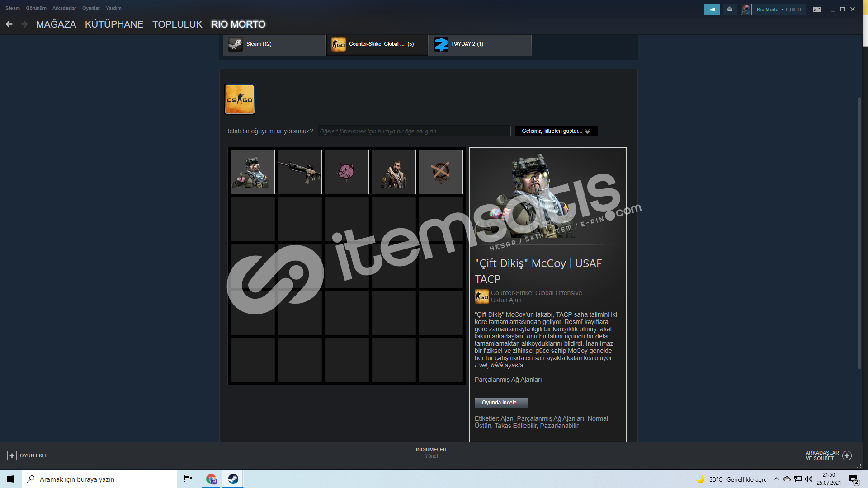The width and height of the screenshot is (868, 488).
Task: Open the Rio Morto account dropdown
Action: coord(770,9)
